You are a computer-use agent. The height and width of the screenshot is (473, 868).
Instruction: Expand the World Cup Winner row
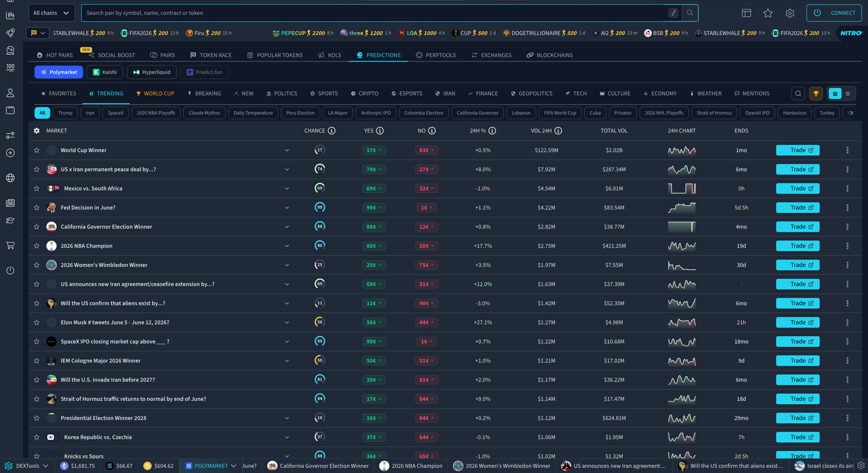point(287,150)
